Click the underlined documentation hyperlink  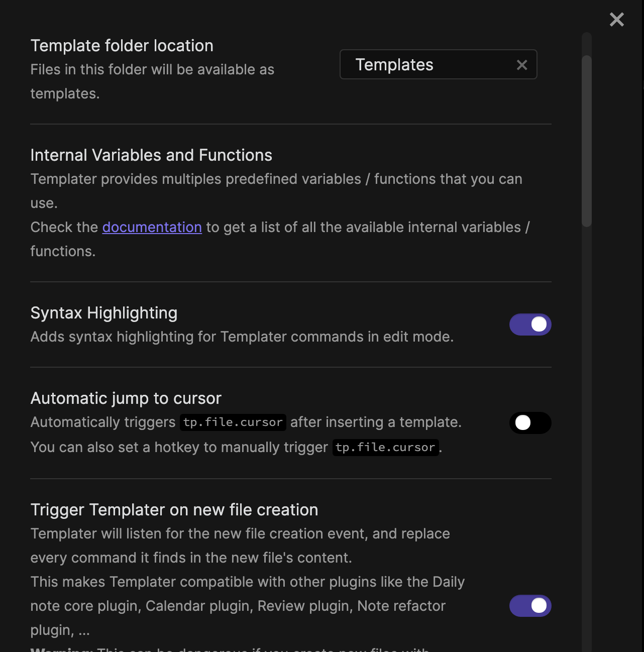point(152,227)
